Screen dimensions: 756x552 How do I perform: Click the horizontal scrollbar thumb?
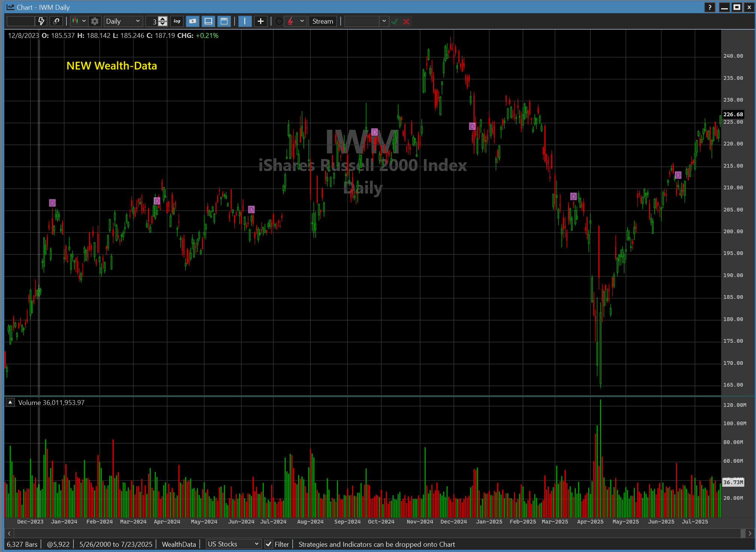743,533
